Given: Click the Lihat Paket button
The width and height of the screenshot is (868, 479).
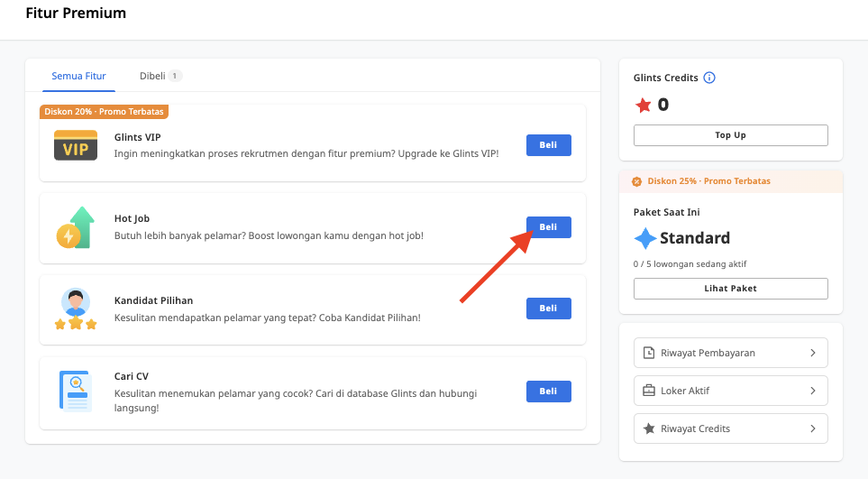Looking at the screenshot, I should pos(730,289).
